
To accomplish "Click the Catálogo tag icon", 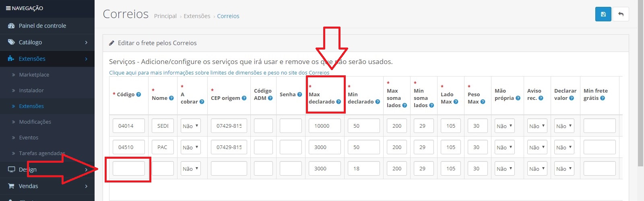I will [11, 42].
